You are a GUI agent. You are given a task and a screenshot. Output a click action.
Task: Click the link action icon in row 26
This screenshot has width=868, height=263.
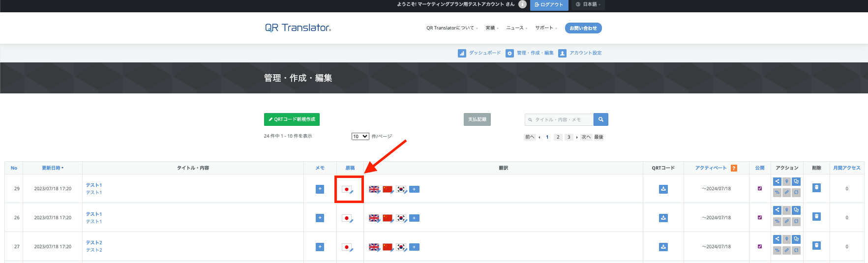click(787, 221)
